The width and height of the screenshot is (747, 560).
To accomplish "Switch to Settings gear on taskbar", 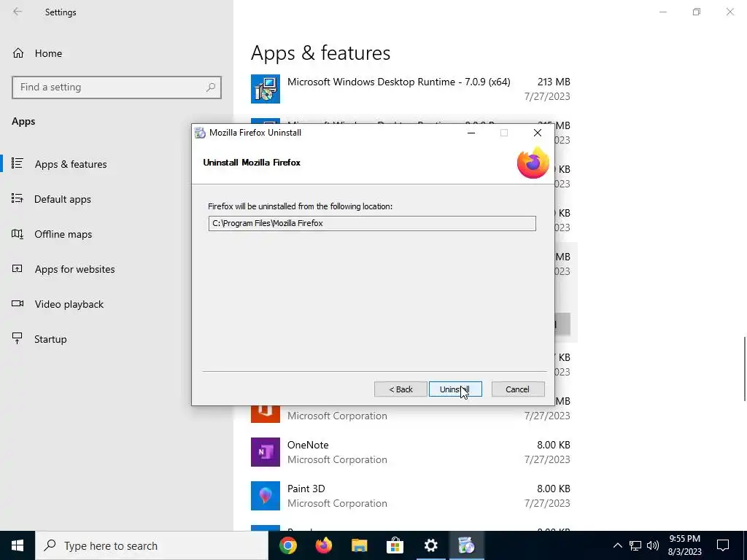I will point(430,545).
